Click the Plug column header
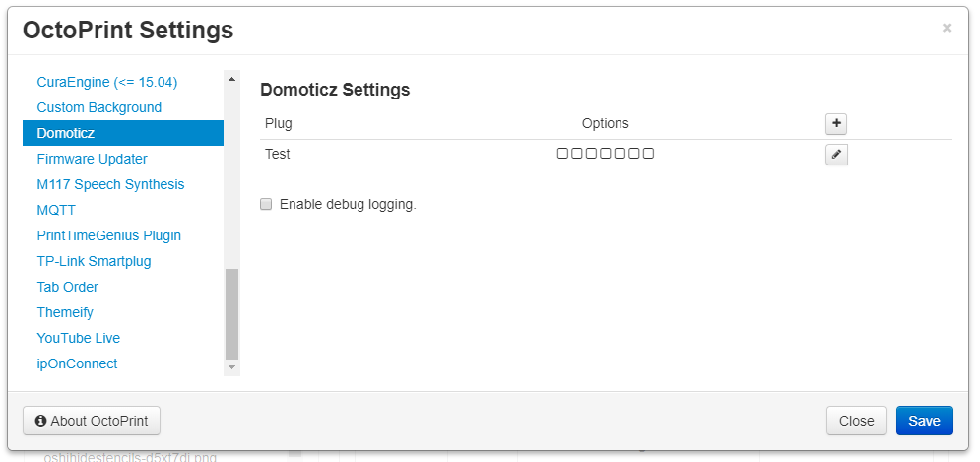The width and height of the screenshot is (980, 462). click(x=278, y=124)
